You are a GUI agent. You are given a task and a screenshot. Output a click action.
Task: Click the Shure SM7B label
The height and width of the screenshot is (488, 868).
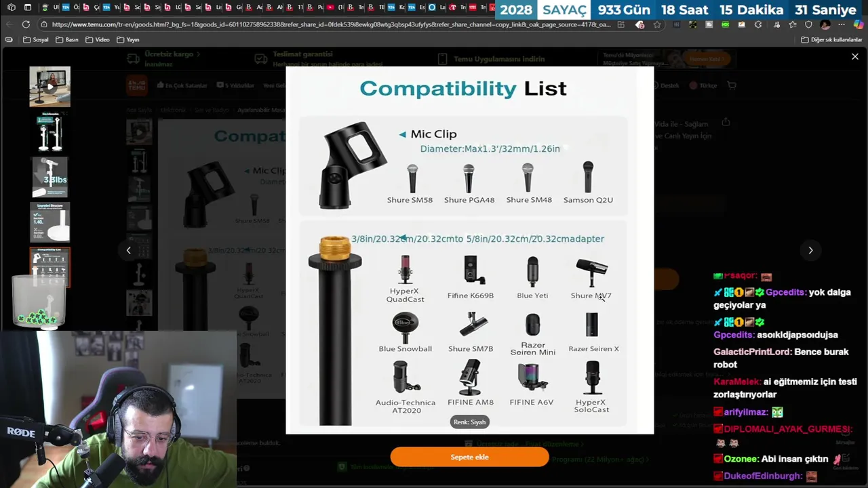point(471,349)
